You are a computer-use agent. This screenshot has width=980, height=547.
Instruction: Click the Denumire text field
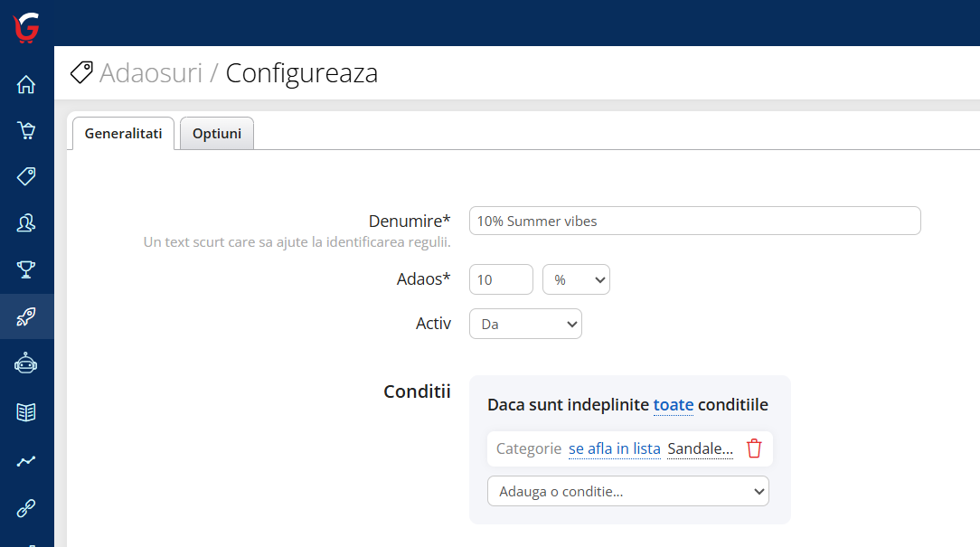tap(695, 221)
